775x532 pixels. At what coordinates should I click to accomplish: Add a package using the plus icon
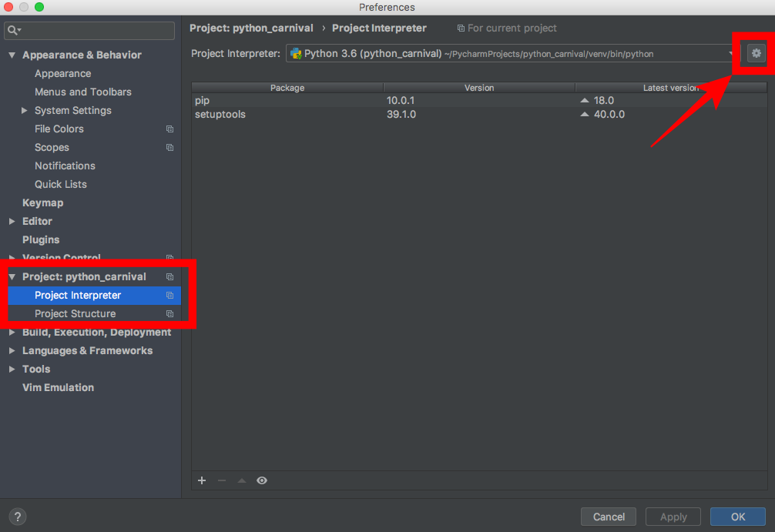pos(202,480)
